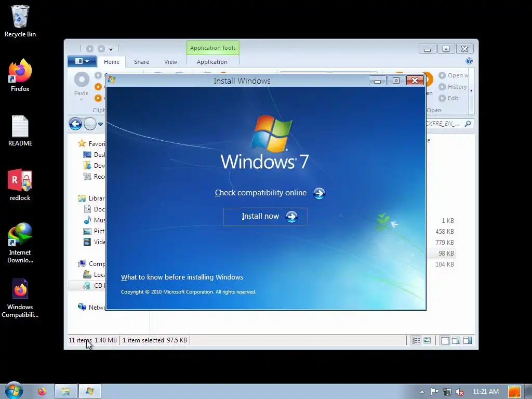Toggle first pane layout icon in status bar

[x=445, y=340]
